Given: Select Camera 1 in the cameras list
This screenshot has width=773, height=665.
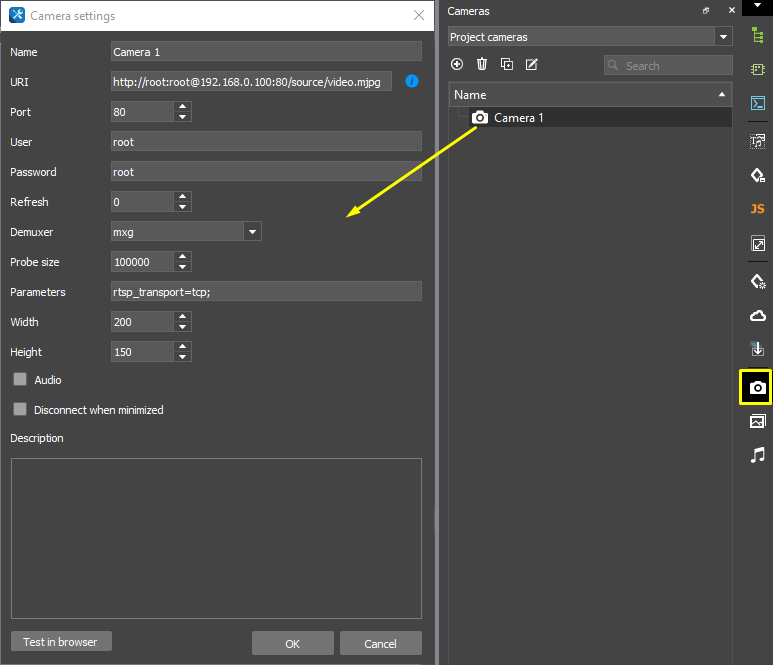Looking at the screenshot, I should 518,118.
